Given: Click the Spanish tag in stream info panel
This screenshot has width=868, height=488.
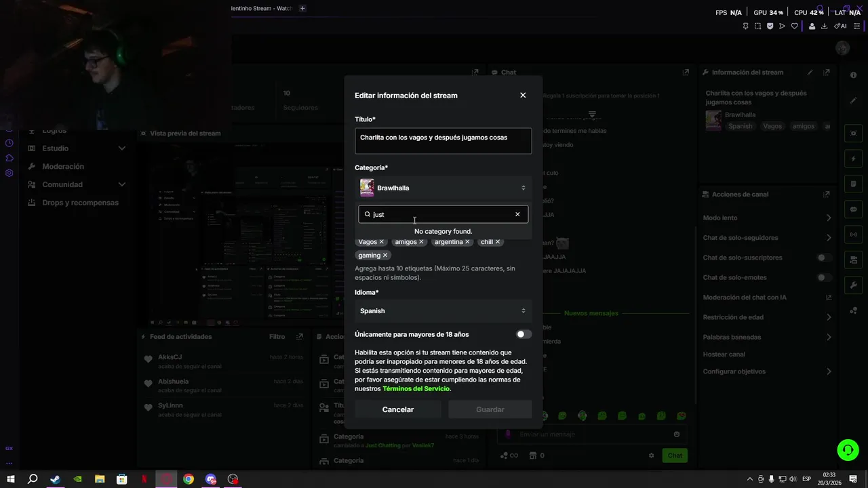Looking at the screenshot, I should [x=740, y=127].
